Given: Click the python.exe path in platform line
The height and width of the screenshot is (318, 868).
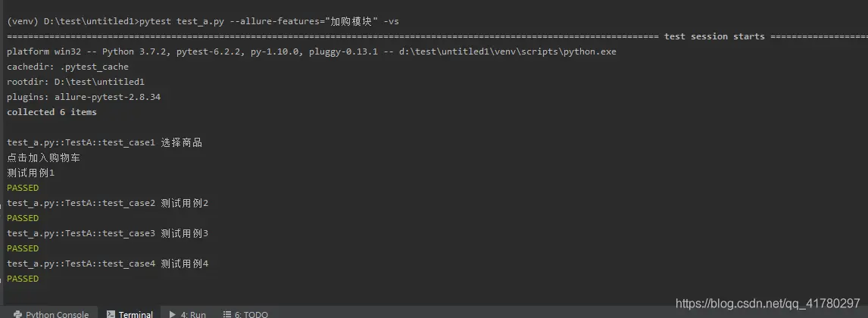Looking at the screenshot, I should [x=507, y=51].
